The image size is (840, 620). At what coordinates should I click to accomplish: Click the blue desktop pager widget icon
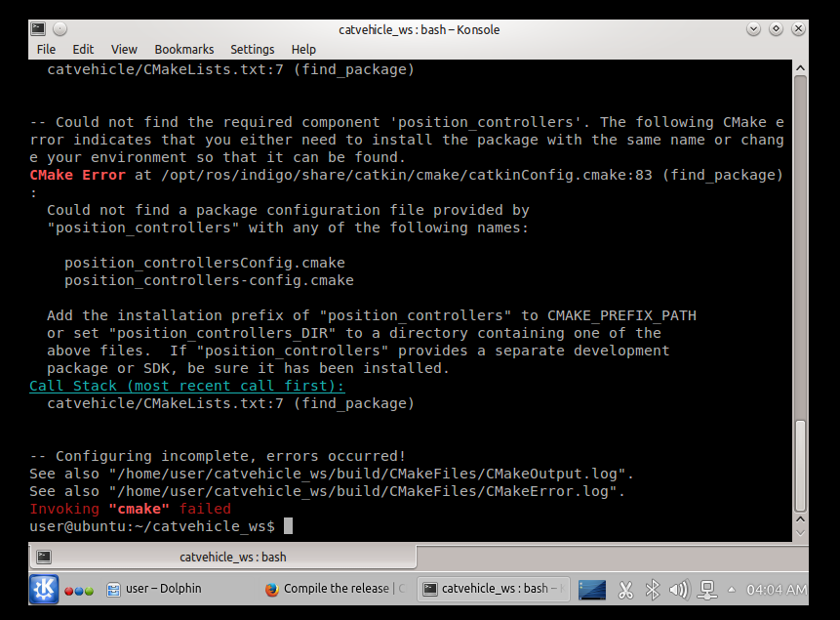point(592,589)
